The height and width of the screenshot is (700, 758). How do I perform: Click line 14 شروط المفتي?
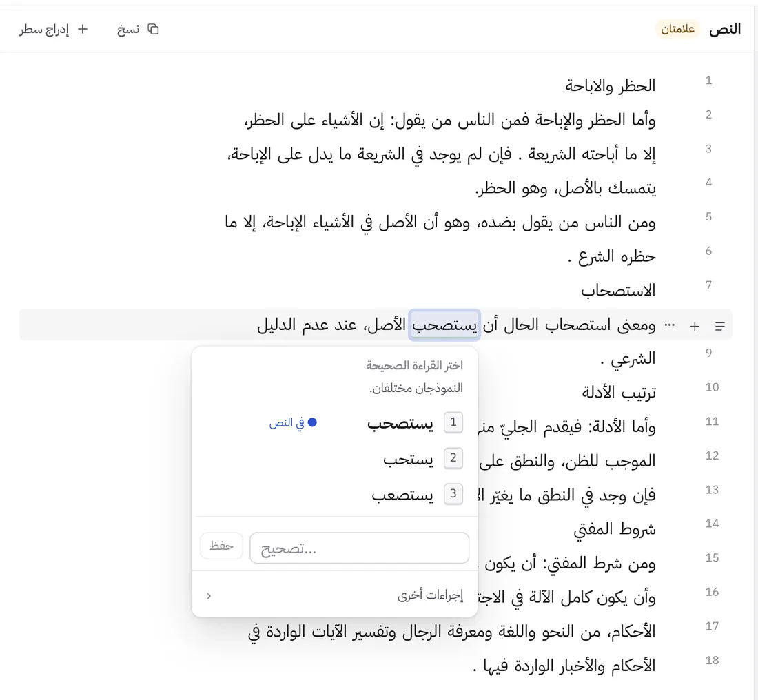[x=615, y=529]
